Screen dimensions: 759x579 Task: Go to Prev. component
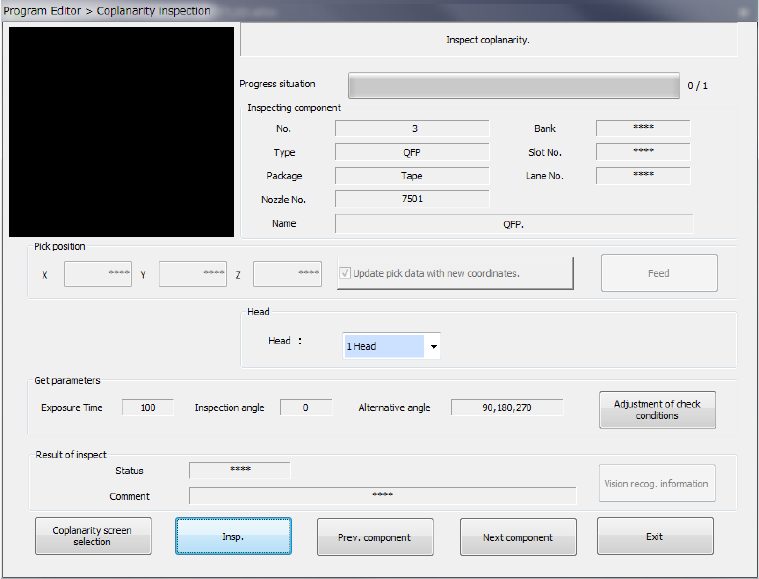coord(375,536)
